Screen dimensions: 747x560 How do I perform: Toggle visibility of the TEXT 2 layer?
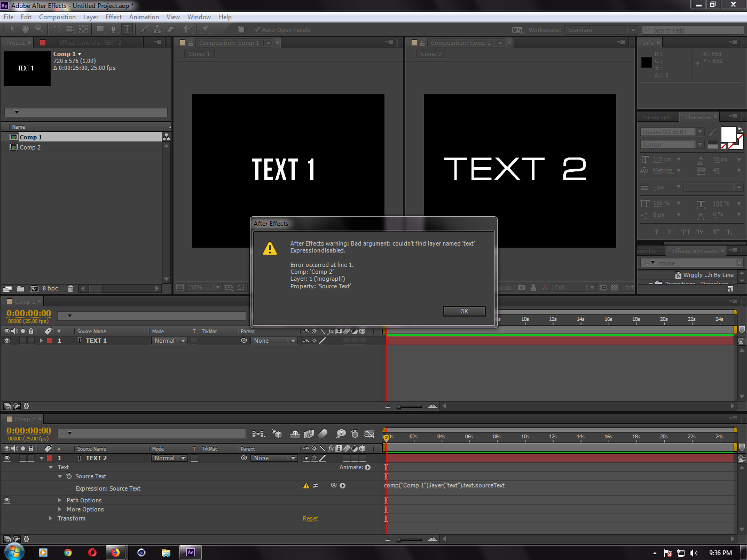tap(7, 458)
